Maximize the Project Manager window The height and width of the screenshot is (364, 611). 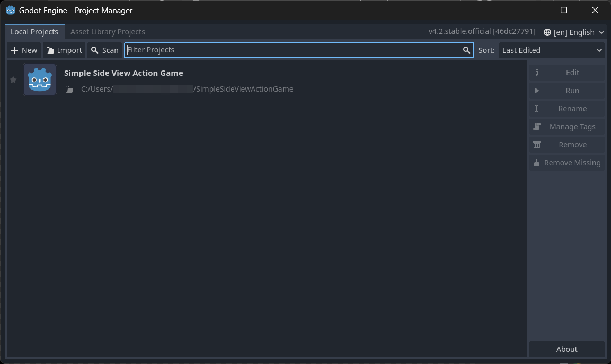click(564, 11)
